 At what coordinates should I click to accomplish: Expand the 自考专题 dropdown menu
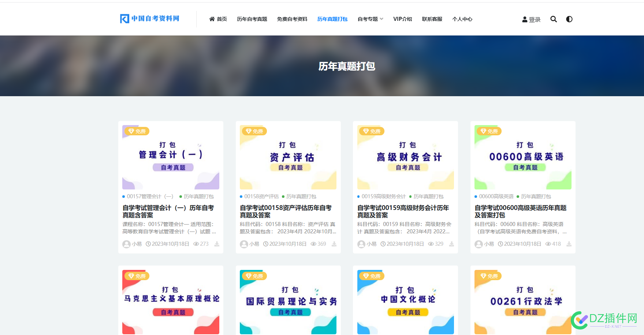click(x=371, y=19)
